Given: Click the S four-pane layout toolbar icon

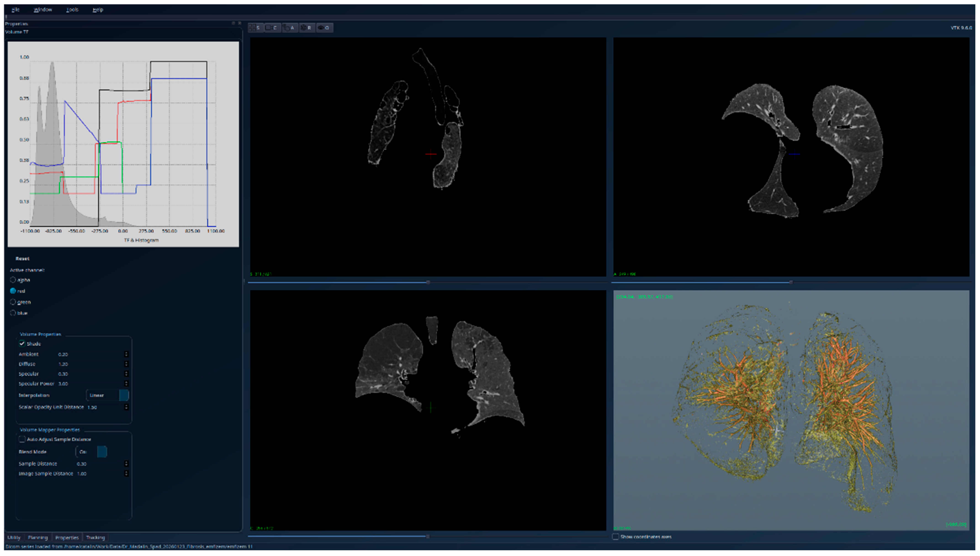Looking at the screenshot, I should (255, 28).
